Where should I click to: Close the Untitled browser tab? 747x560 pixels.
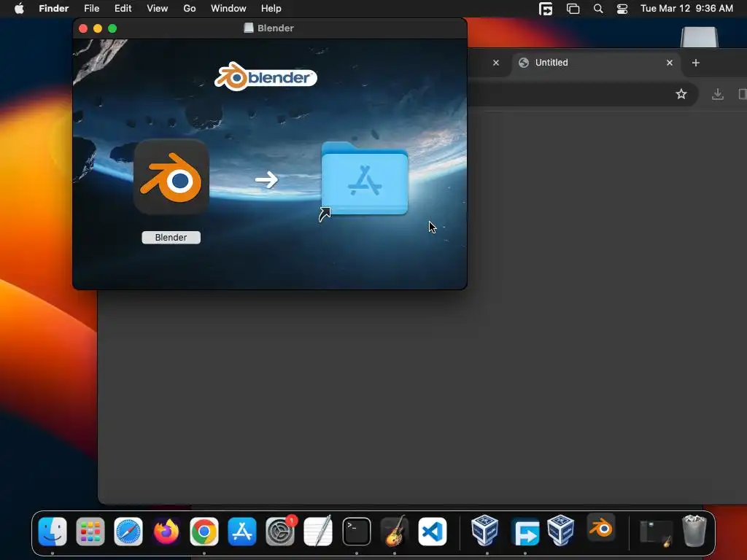[x=670, y=63]
